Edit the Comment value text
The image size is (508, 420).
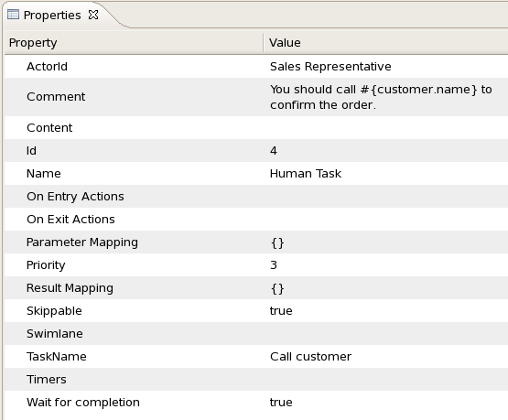click(x=381, y=97)
